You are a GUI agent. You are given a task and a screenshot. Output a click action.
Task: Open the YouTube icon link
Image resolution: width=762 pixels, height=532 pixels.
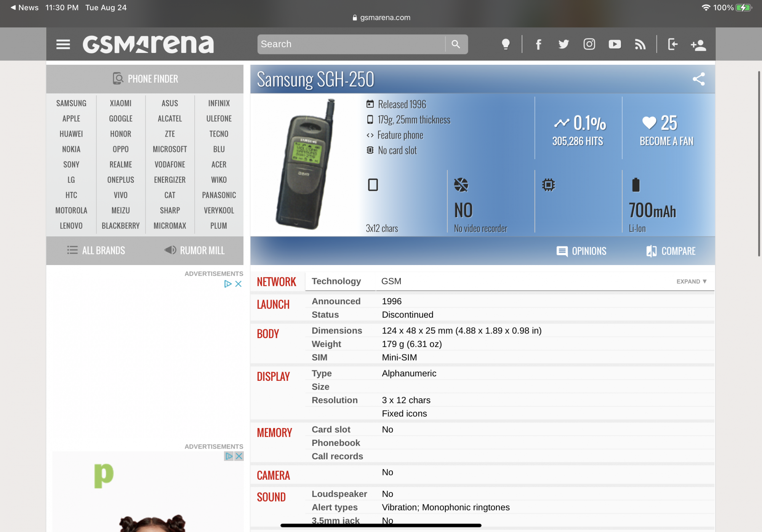615,44
